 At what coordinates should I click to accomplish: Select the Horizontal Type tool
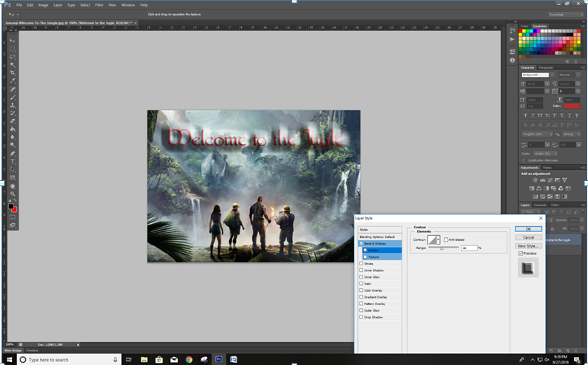(13, 161)
